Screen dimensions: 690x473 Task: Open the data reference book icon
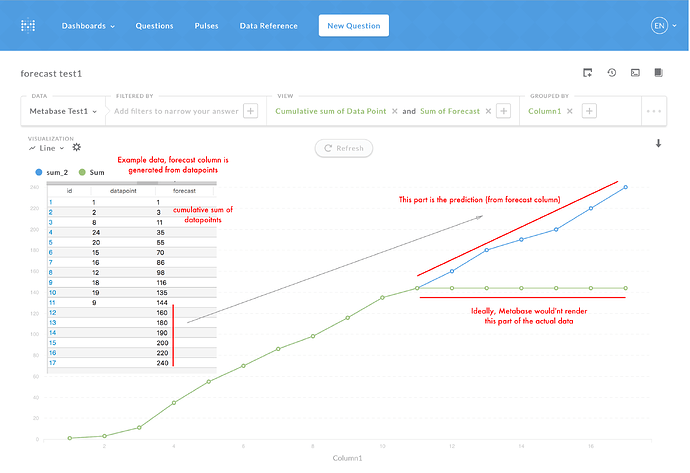658,73
